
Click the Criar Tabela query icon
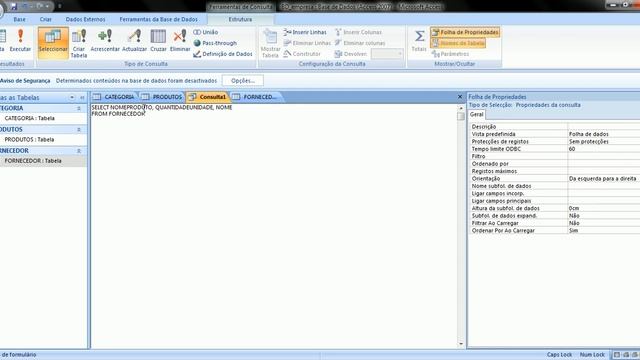pyautogui.click(x=79, y=43)
